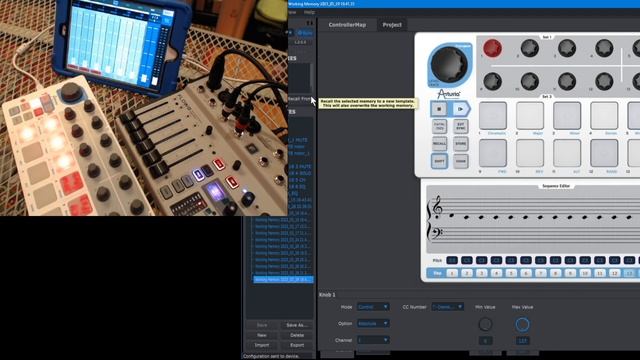Select the EXT SYNC device button
The image size is (640, 360).
coord(460,127)
